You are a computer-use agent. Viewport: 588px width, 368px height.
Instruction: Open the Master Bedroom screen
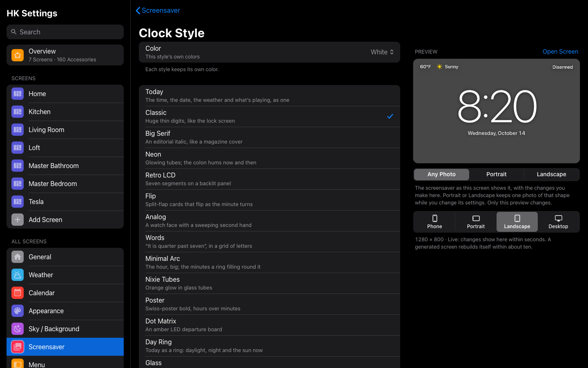[65, 184]
